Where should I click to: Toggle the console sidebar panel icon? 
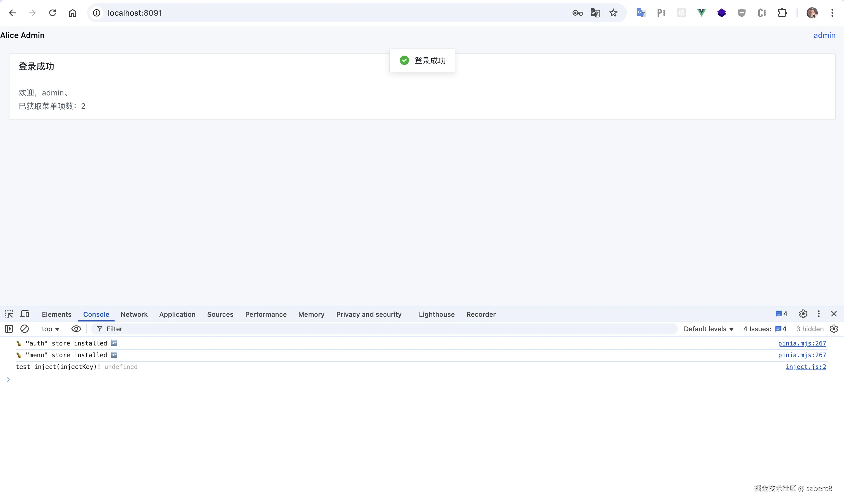point(9,329)
